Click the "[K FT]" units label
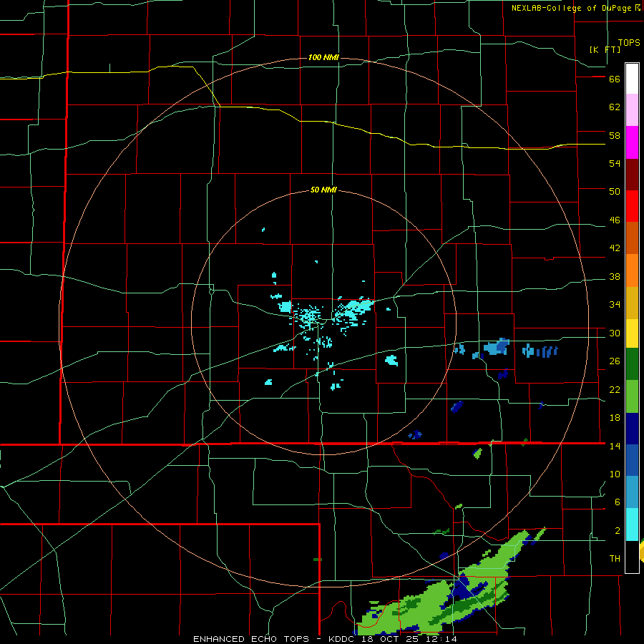The height and width of the screenshot is (644, 644). [x=605, y=49]
